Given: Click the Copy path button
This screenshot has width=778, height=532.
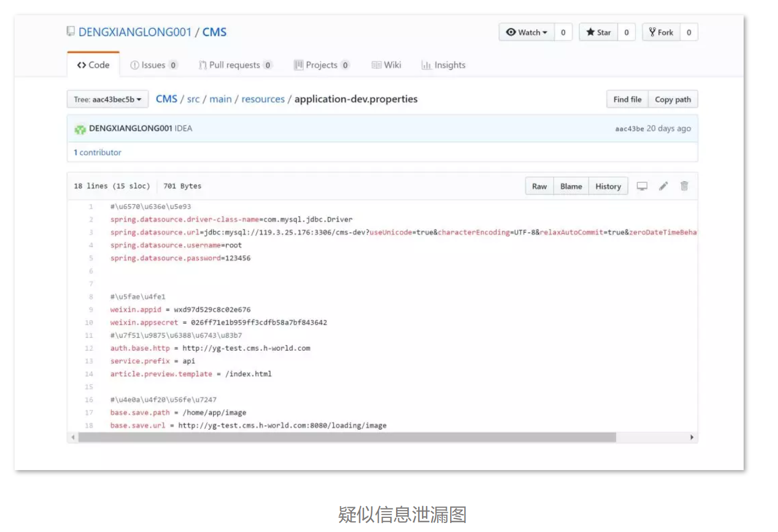Looking at the screenshot, I should 673,100.
